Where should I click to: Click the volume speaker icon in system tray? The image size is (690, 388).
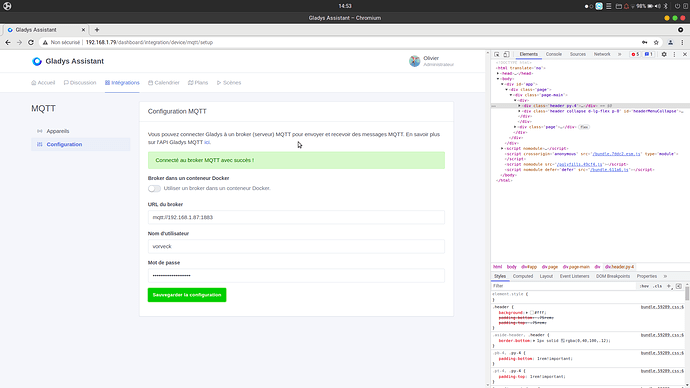click(x=657, y=6)
